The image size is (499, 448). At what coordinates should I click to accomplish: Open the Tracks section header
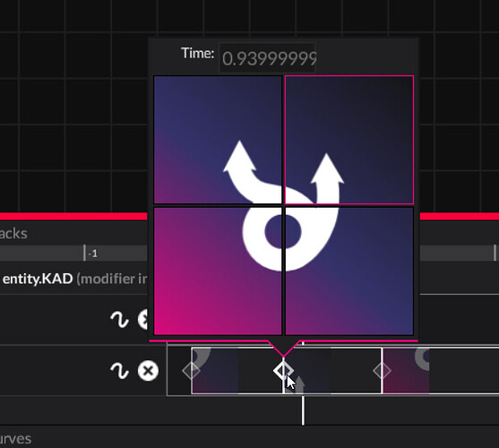(x=13, y=234)
